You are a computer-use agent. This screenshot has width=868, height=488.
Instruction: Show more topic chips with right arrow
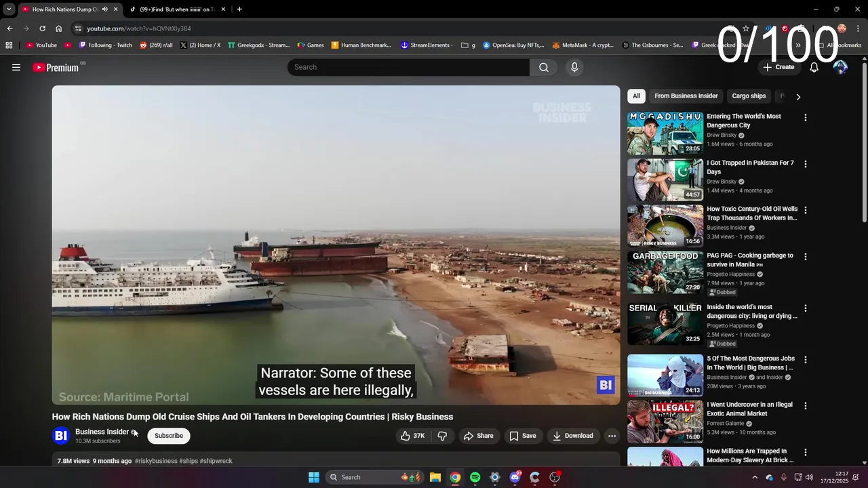point(798,97)
